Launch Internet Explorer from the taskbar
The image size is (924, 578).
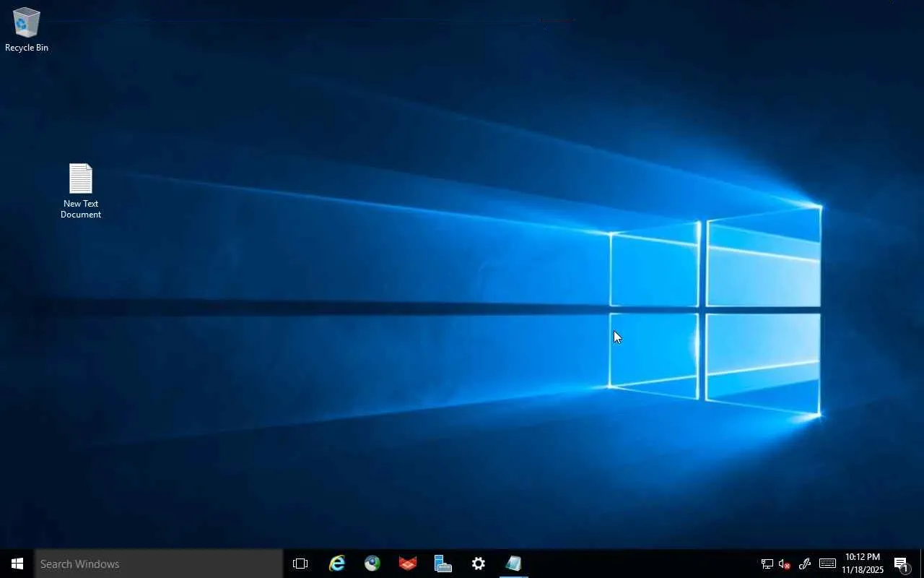[x=336, y=564]
